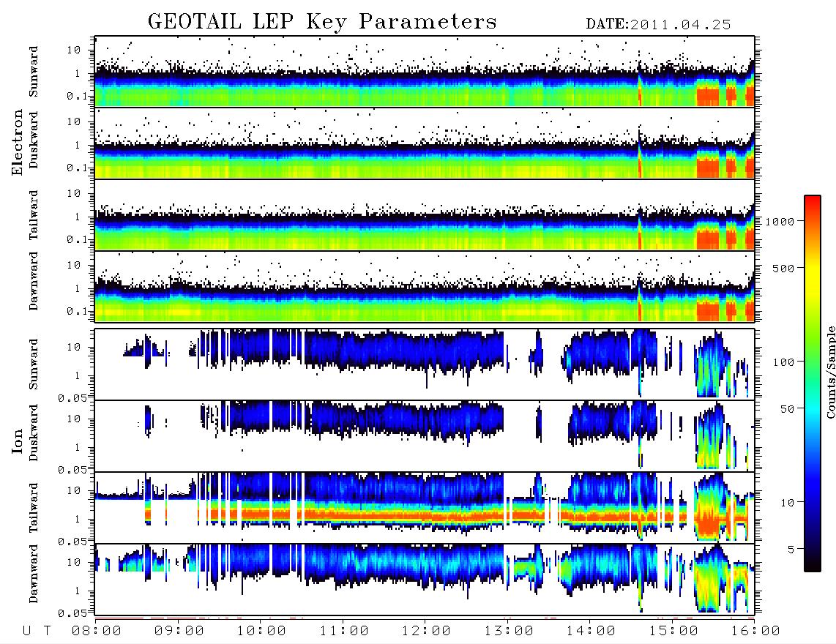Select the "Electron" group axis label
Screen dimensions: 836x644
click(x=18, y=142)
